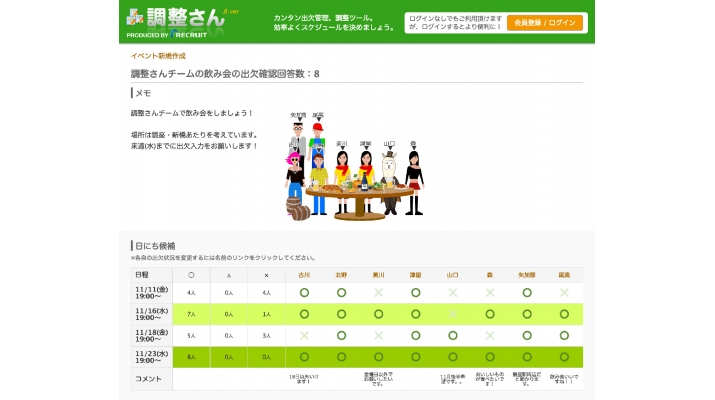Open the 山口 name link
Viewport: 715px width, 400px height.
452,274
